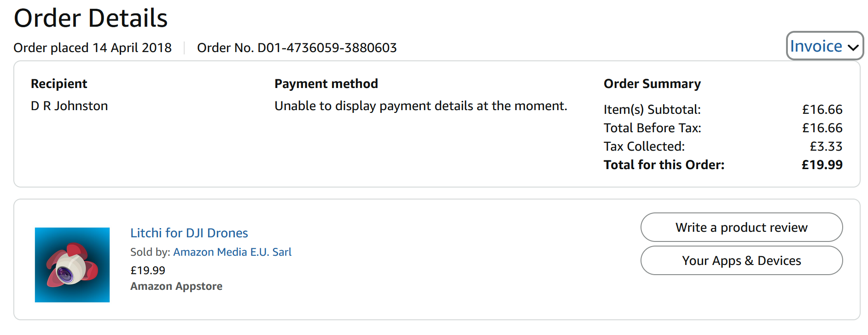868x335 pixels.
Task: Click the £19.99 price under Litchi product
Action: point(148,270)
